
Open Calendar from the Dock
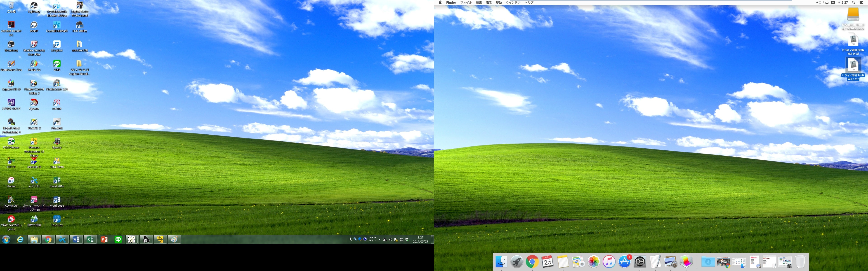pyautogui.click(x=547, y=262)
